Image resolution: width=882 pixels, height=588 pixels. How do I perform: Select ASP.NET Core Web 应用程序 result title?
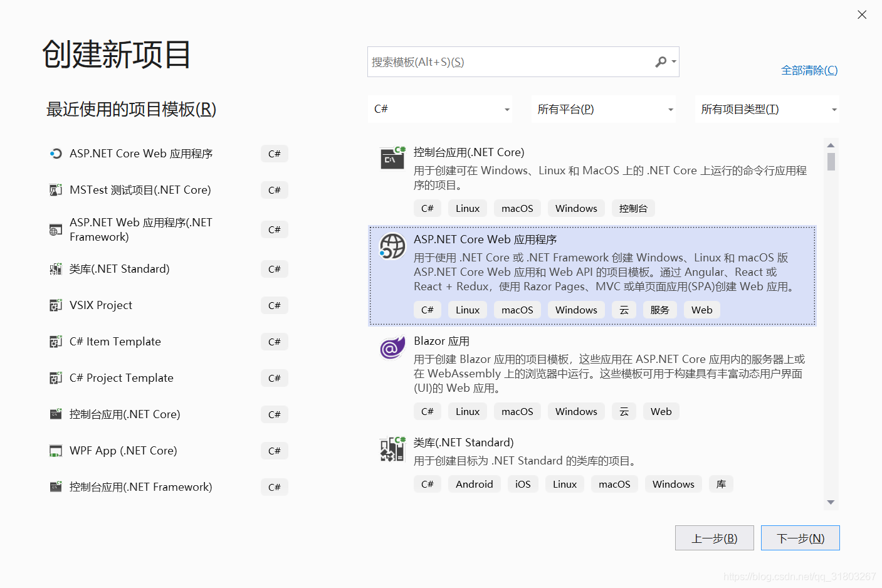tap(485, 239)
